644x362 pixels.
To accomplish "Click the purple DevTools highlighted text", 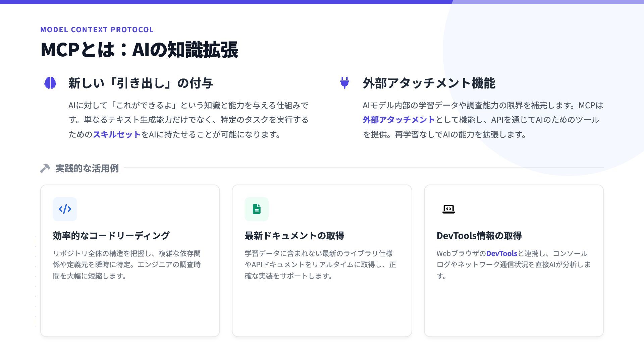I will coord(501,253).
